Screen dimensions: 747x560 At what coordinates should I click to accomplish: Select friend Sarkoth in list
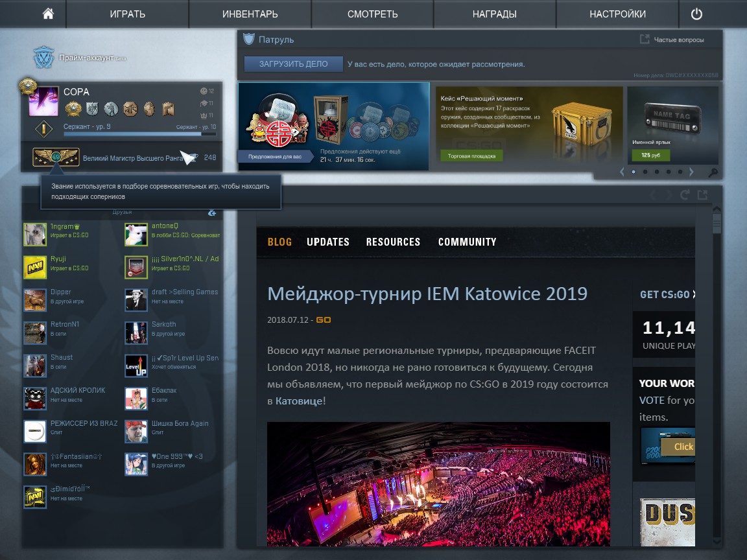(x=172, y=333)
